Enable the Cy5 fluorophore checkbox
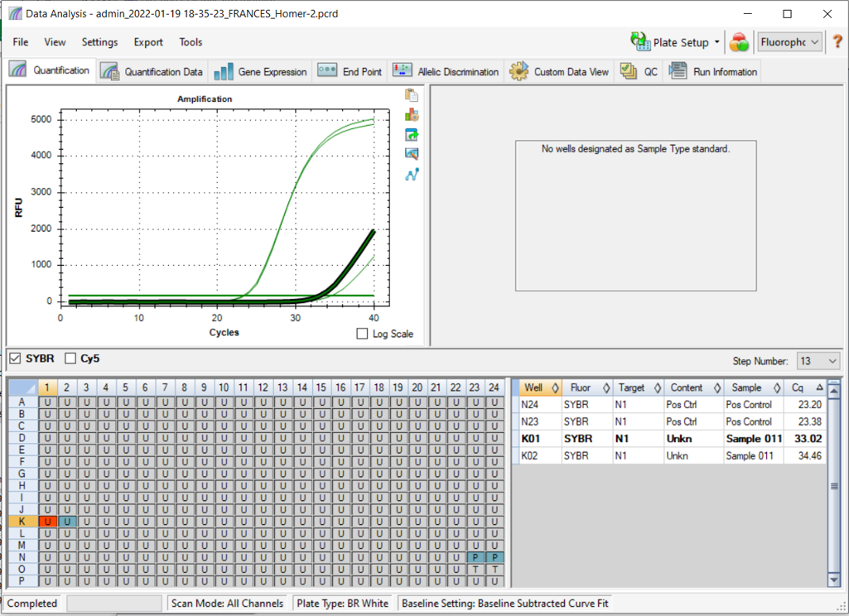The width and height of the screenshot is (849, 616). coord(70,359)
